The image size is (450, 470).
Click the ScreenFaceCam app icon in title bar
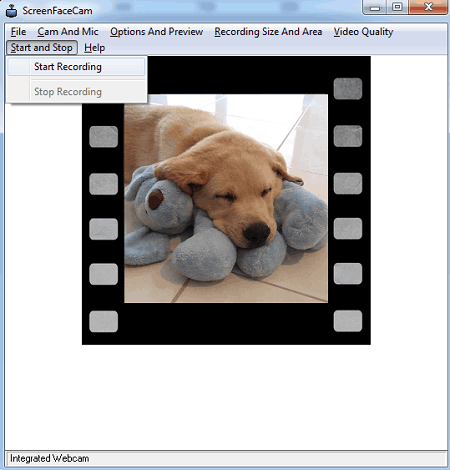(12, 11)
